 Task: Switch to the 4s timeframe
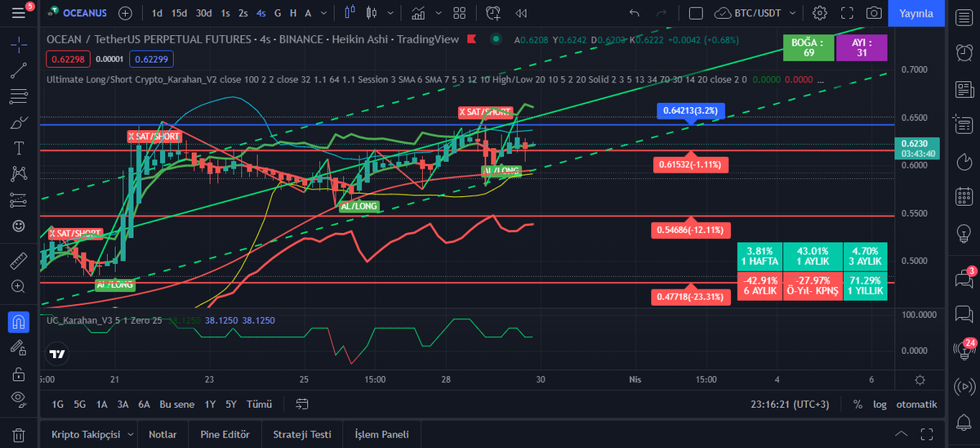coord(261,13)
